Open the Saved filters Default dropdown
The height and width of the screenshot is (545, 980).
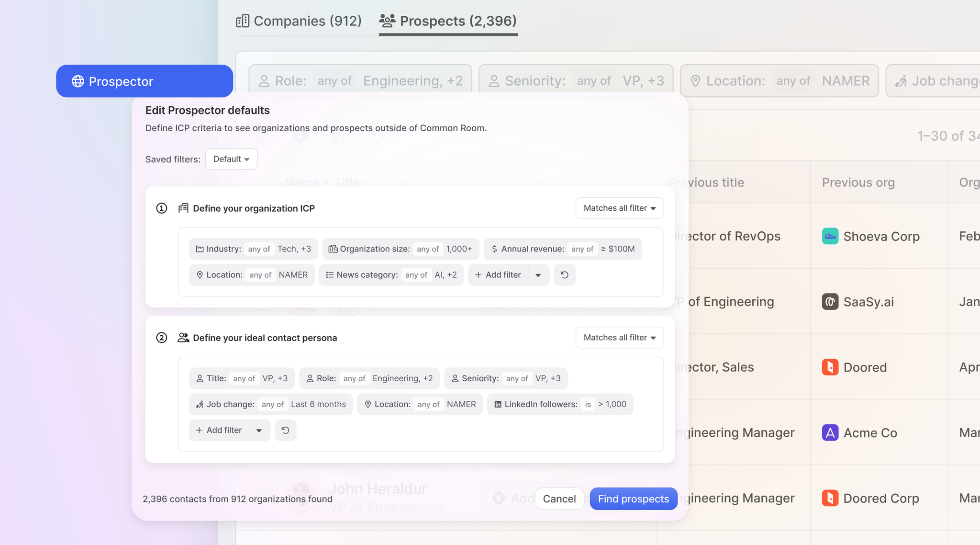click(x=231, y=159)
